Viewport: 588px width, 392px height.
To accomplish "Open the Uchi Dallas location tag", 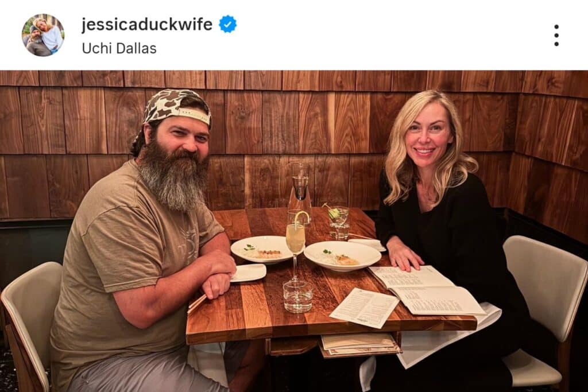I will tap(119, 48).
